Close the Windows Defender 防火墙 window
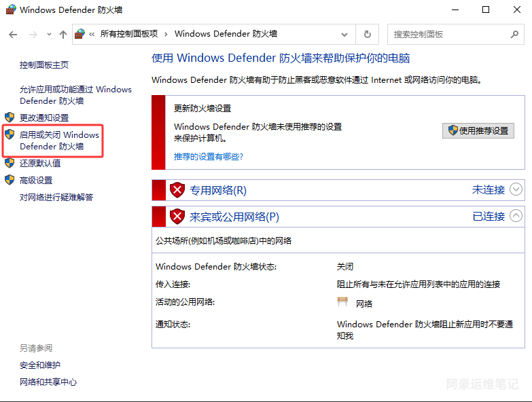Screen dimensions: 532x402 tap(517, 10)
